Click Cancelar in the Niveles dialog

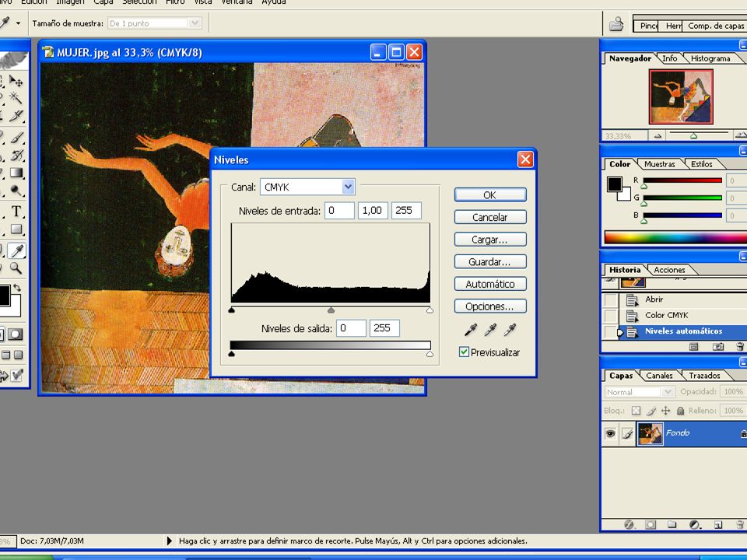pos(490,217)
